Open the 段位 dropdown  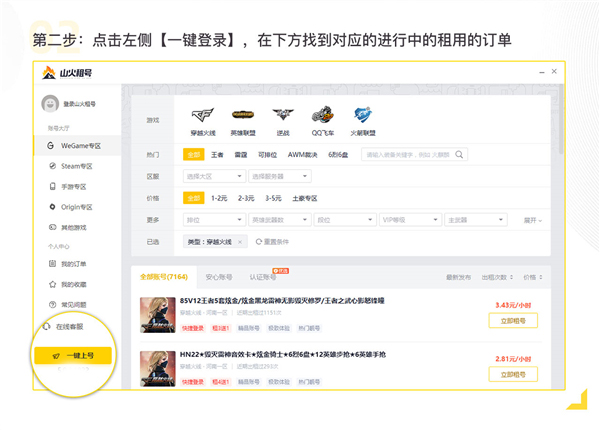345,220
